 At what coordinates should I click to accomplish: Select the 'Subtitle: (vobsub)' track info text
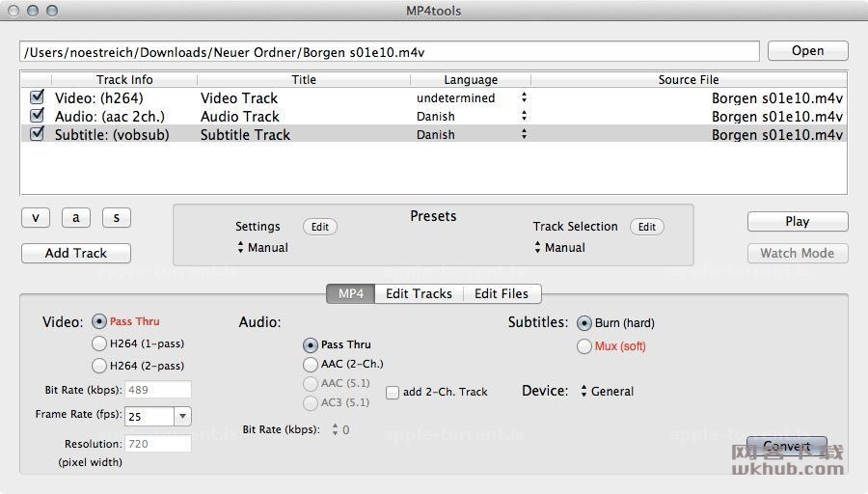pos(112,134)
